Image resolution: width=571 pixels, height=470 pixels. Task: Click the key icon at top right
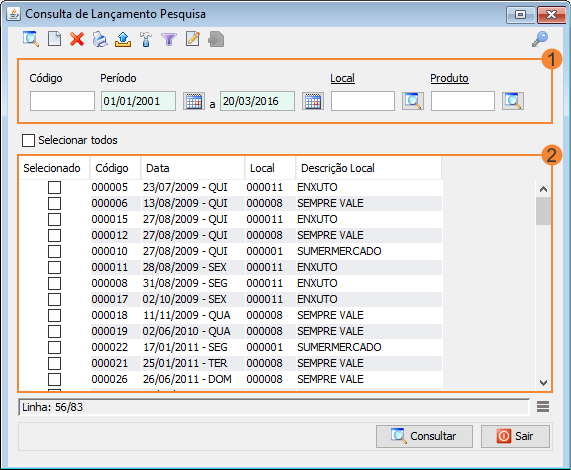540,39
